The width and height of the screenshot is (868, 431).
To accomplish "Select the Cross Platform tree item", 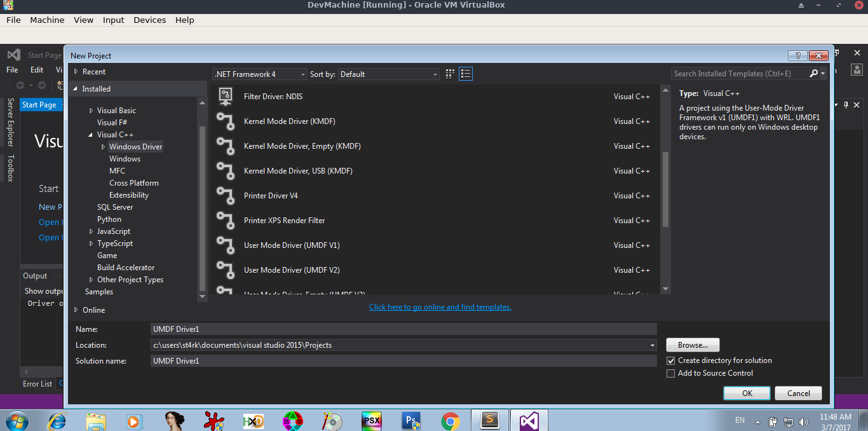I will tap(134, 183).
